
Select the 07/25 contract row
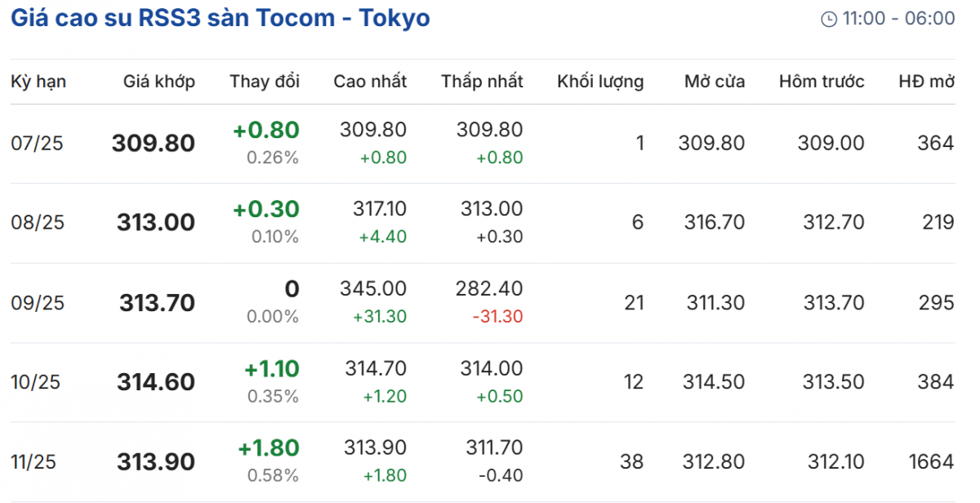[37, 144]
